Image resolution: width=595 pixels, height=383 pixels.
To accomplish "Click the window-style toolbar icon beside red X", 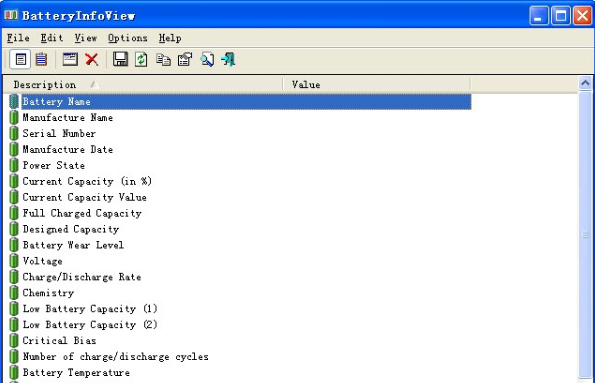I will (x=70, y=60).
